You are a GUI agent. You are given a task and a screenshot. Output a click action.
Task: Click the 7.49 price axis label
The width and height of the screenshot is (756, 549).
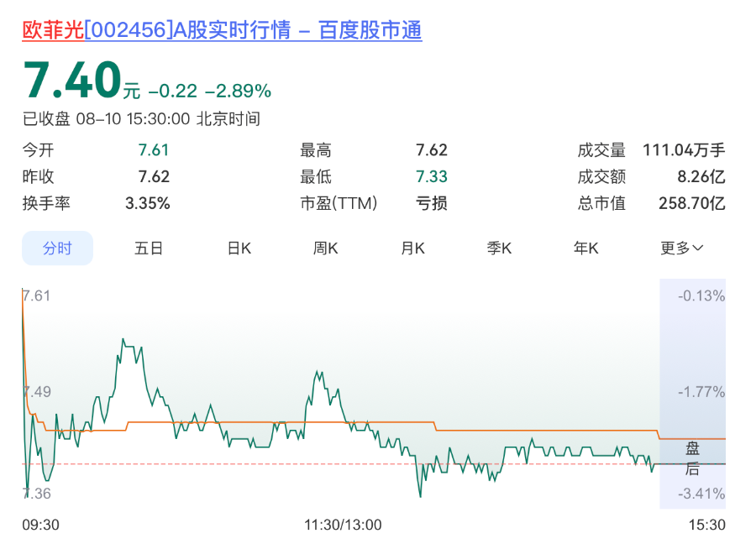[x=37, y=391]
